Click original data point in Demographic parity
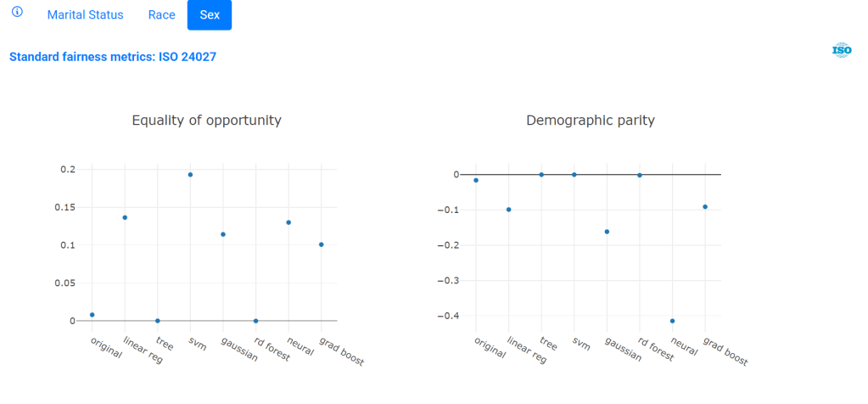 476,180
